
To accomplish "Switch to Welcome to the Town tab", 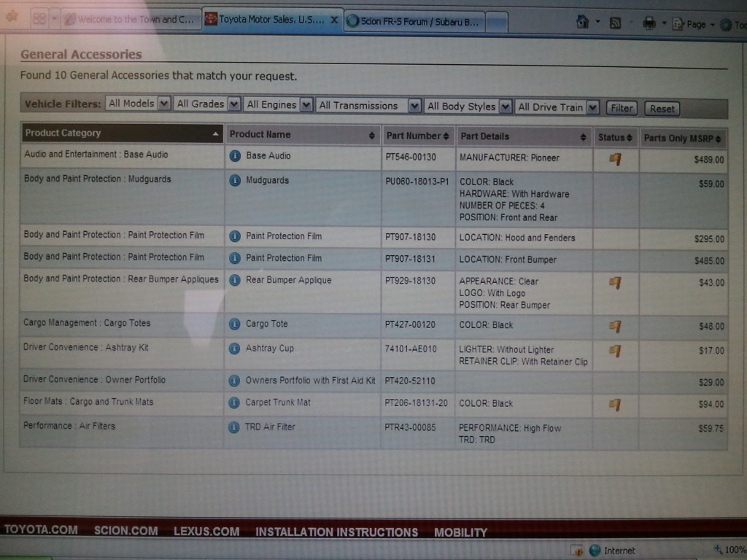I will [x=130, y=20].
